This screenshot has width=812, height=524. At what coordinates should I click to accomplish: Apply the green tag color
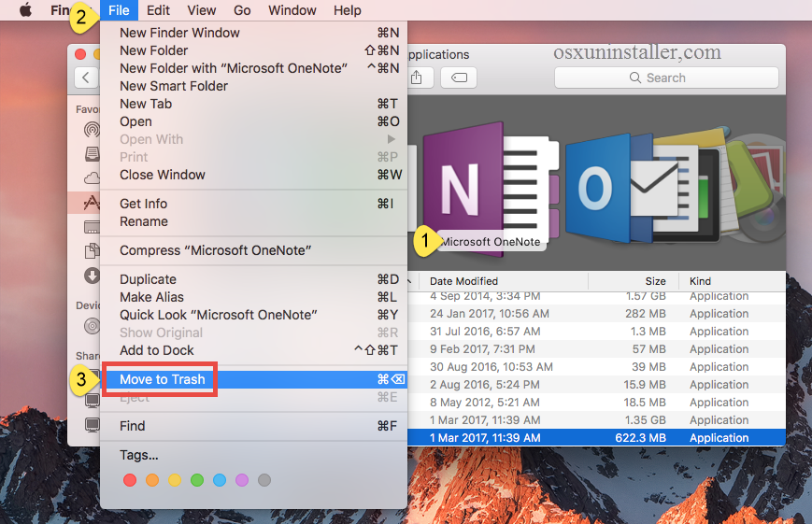click(197, 480)
